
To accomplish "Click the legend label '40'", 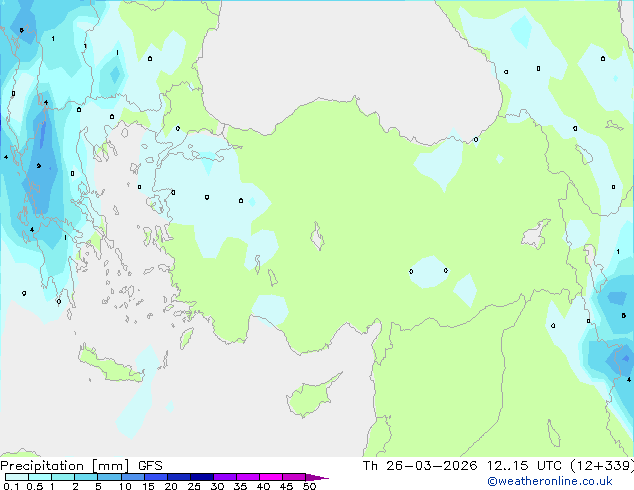I will (263, 486).
